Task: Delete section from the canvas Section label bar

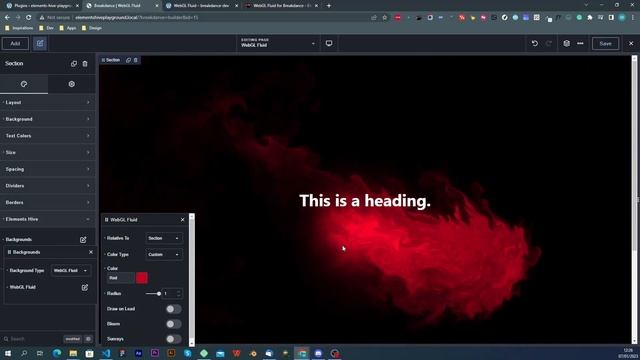Action: coord(136,60)
